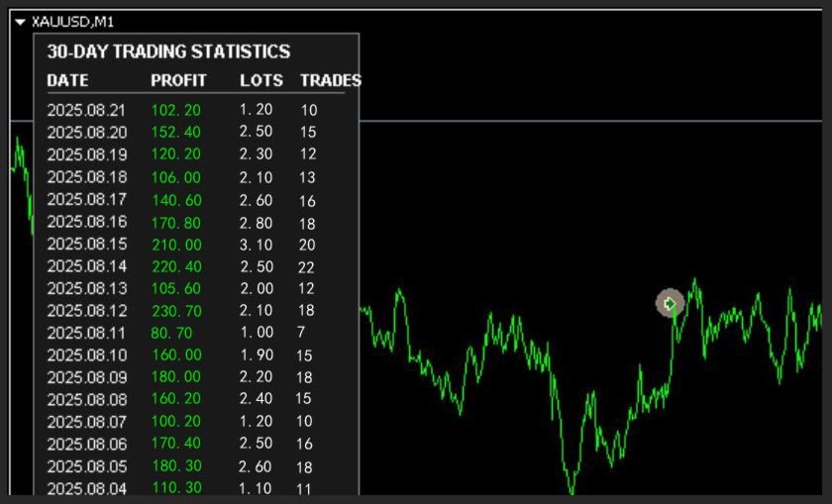The height and width of the screenshot is (504, 832).
Task: Click profit value 110.30
Action: point(176,488)
